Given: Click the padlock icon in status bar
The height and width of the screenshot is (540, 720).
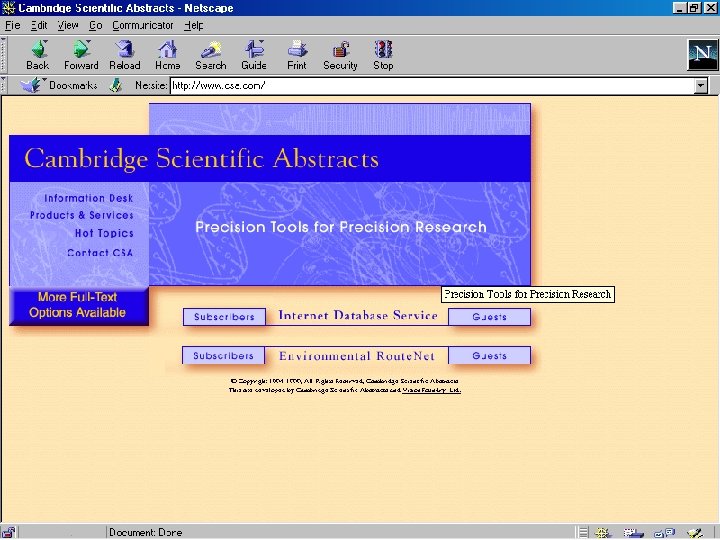Looking at the screenshot, I should tap(9, 533).
